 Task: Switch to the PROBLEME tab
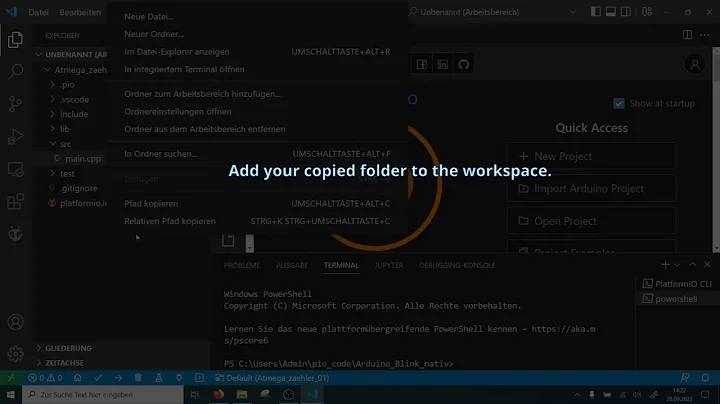tap(242, 265)
